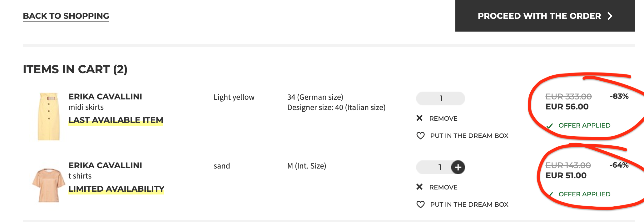Open the midi skirt product thumbnail
This screenshot has width=644, height=222.
pyautogui.click(x=48, y=116)
